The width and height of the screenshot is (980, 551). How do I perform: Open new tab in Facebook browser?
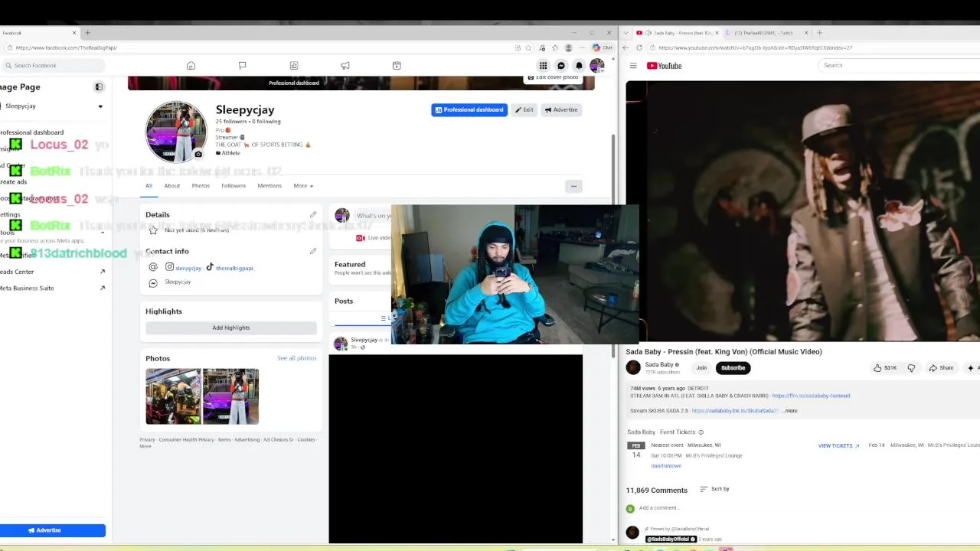click(87, 33)
